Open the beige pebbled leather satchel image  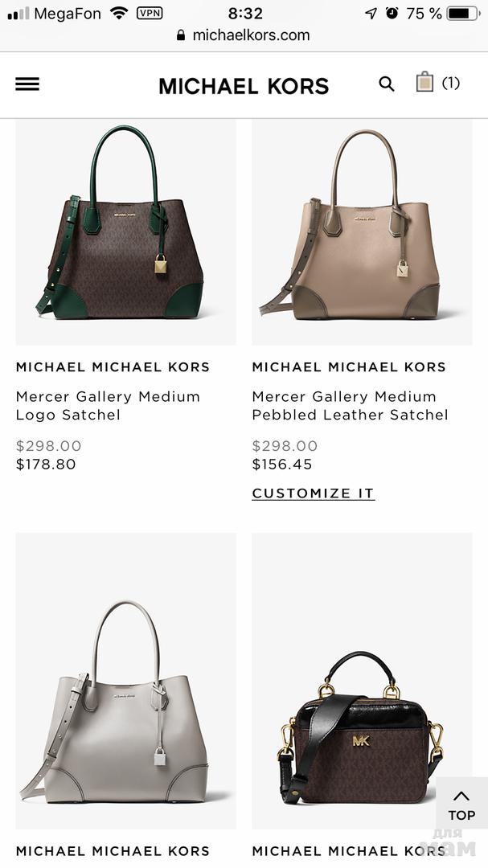pyautogui.click(x=363, y=232)
